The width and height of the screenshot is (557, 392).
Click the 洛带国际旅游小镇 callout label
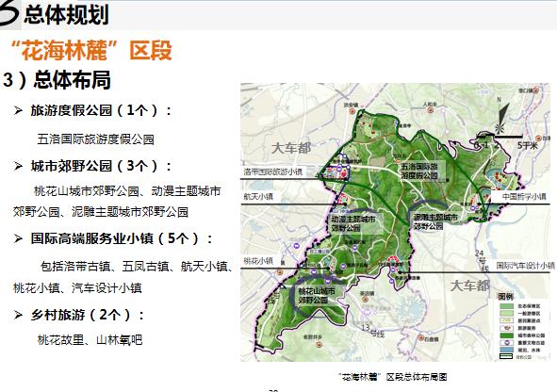(x=272, y=171)
